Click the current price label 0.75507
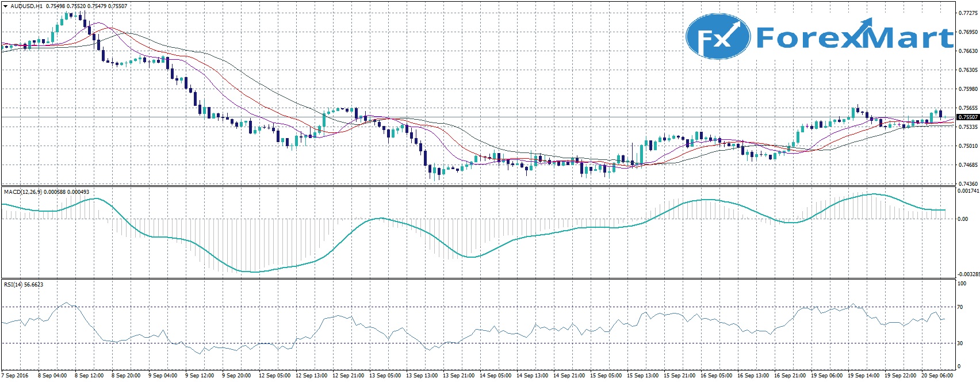The height and width of the screenshot is (382, 980). coord(967,117)
